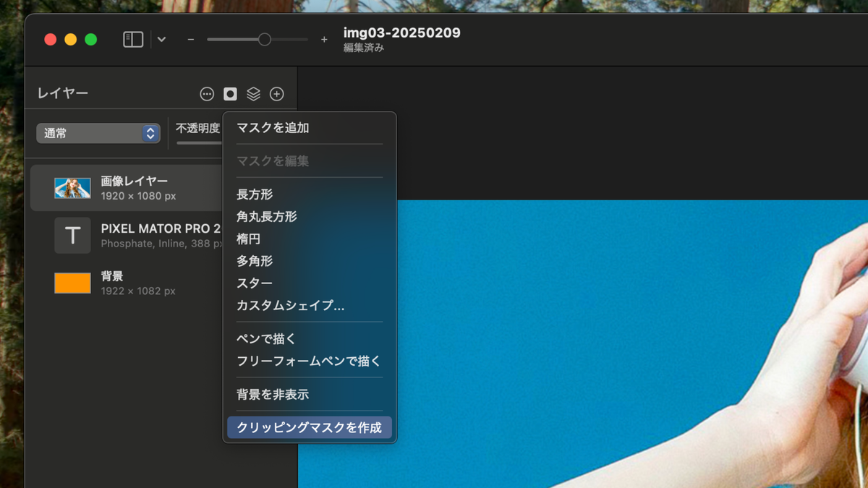
Task: Choose ペンで描く from the menu
Action: click(310, 339)
